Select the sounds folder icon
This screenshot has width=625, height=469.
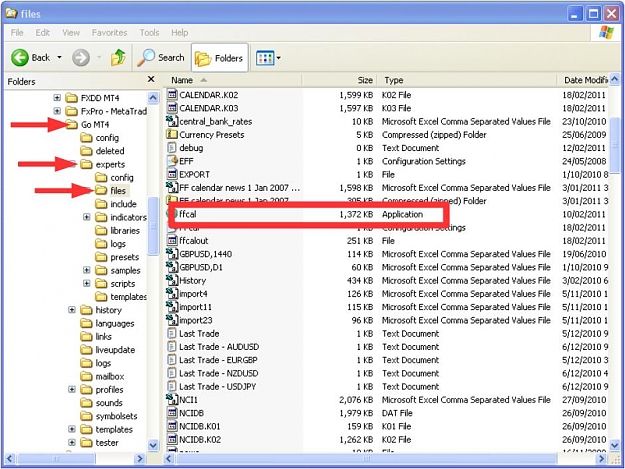pyautogui.click(x=86, y=403)
